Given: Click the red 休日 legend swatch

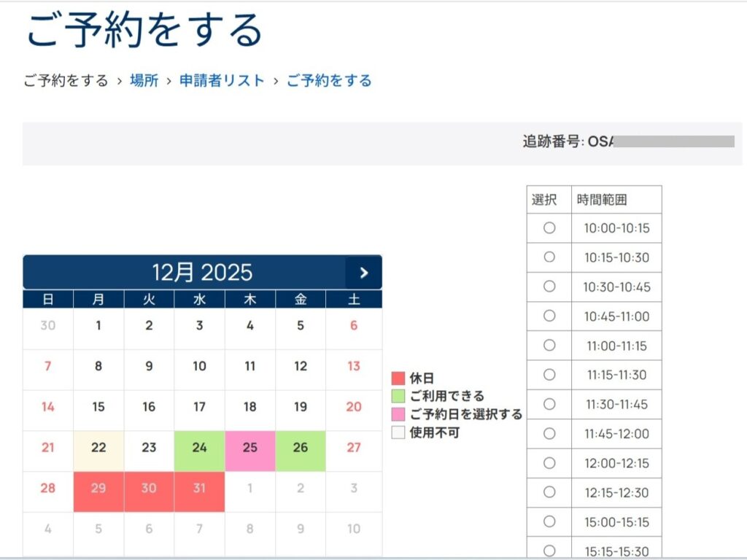Looking at the screenshot, I should 398,378.
